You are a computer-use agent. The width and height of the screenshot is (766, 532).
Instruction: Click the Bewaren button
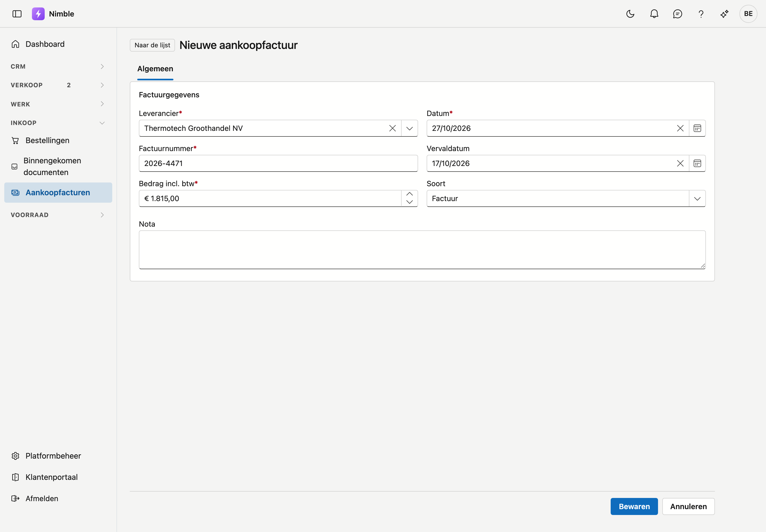click(634, 506)
